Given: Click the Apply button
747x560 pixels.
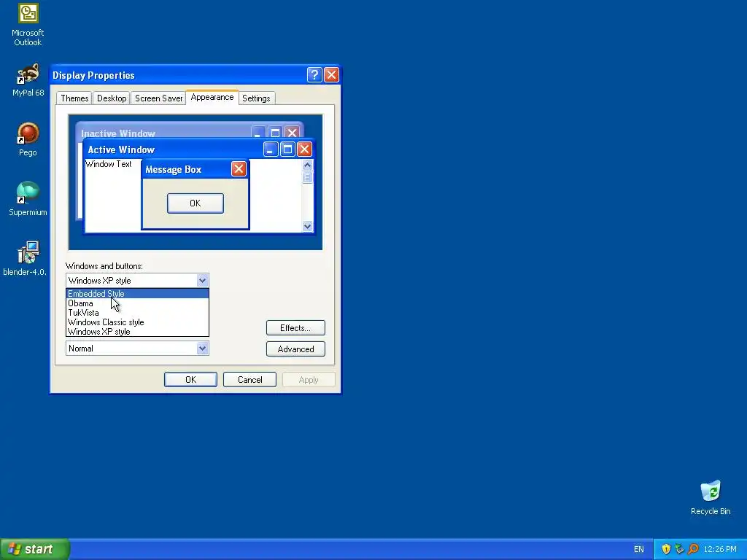Looking at the screenshot, I should [309, 379].
